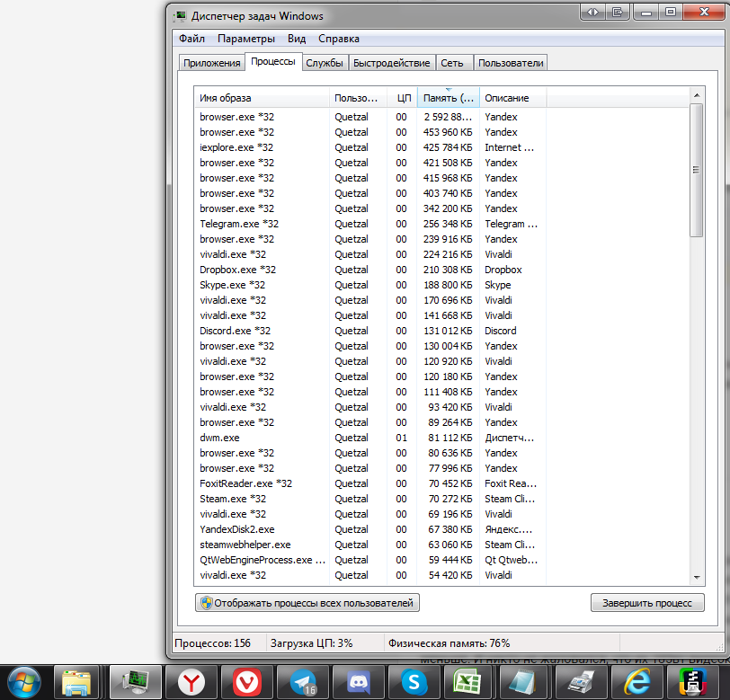Open Skype from the taskbar
Viewport: 730px width, 700px height.
click(414, 682)
